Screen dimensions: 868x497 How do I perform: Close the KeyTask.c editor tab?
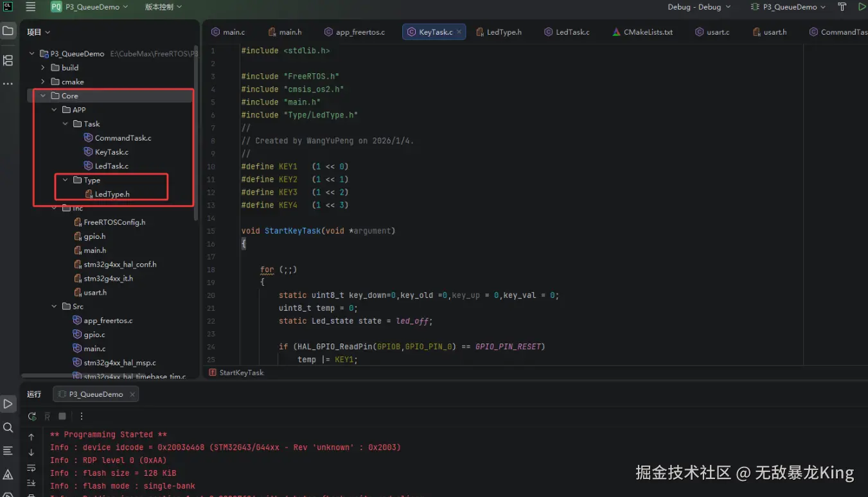pos(459,32)
